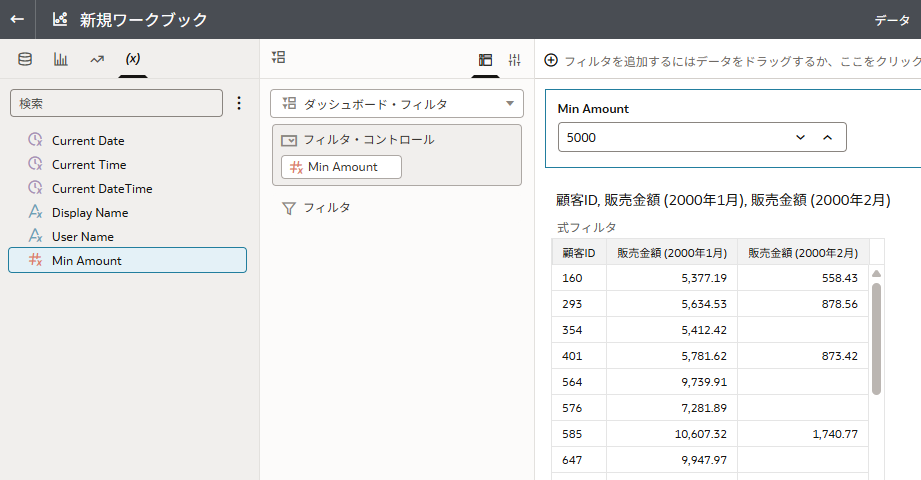The image size is (921, 480).
Task: Increase Min Amount with the up chevron
Action: click(x=828, y=137)
